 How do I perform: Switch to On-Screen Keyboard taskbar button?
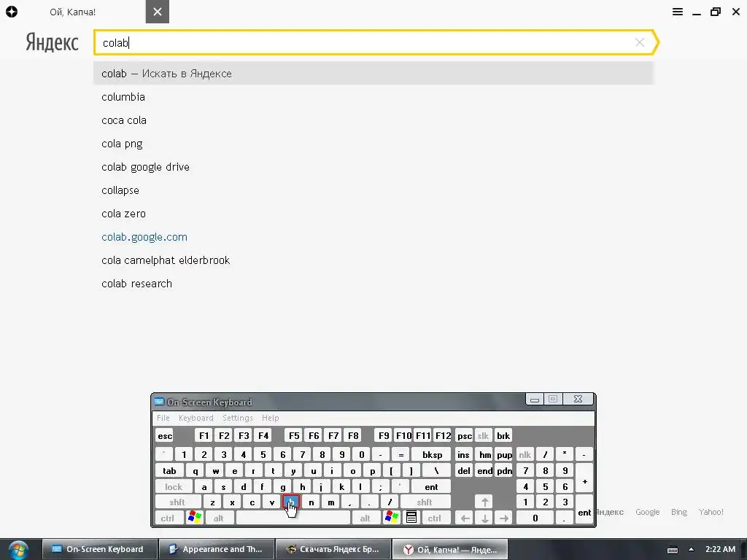pos(99,549)
